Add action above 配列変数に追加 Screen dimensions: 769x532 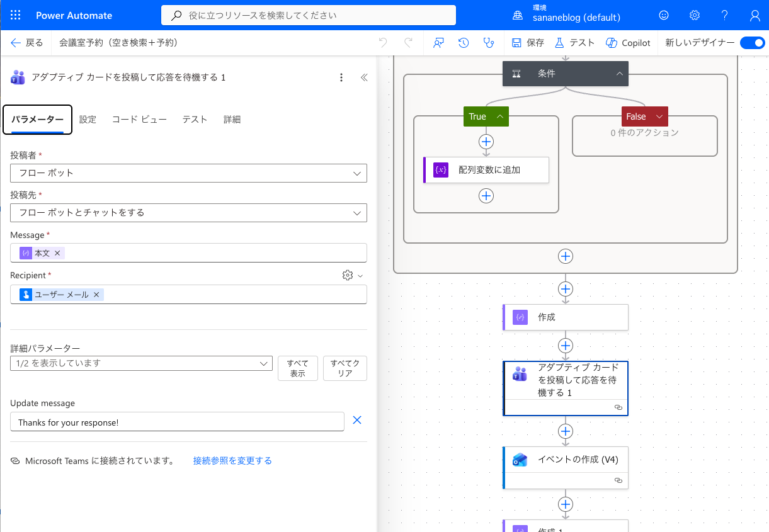(x=486, y=141)
